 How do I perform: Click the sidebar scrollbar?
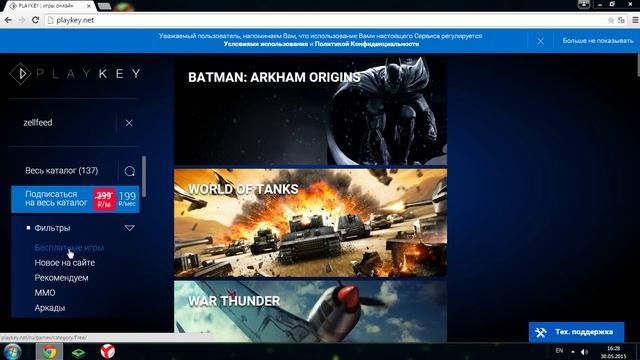tap(144, 177)
